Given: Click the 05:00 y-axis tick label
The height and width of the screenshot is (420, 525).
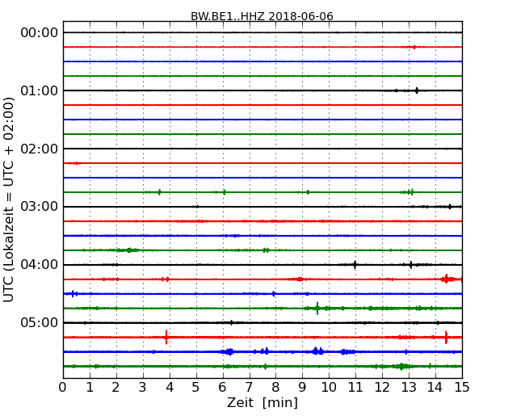Looking at the screenshot, I should click(x=40, y=322).
